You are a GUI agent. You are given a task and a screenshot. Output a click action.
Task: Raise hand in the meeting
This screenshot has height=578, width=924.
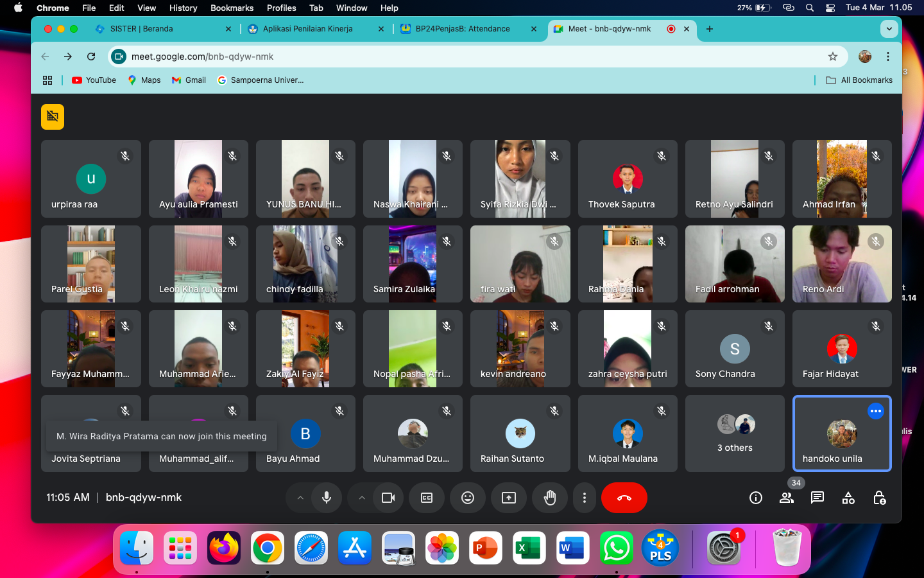(550, 498)
